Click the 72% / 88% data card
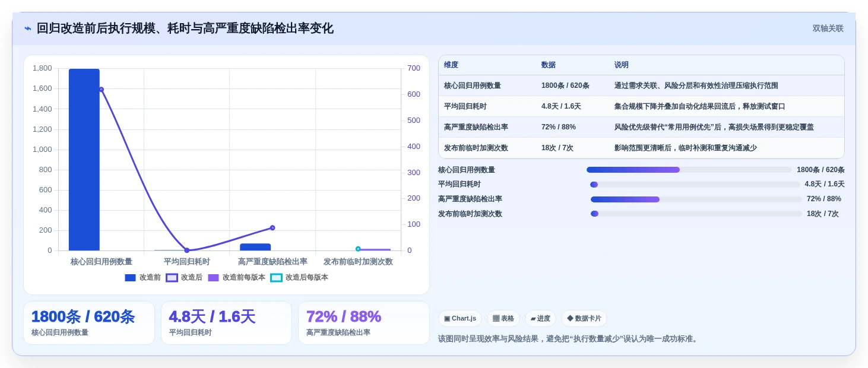 click(364, 323)
